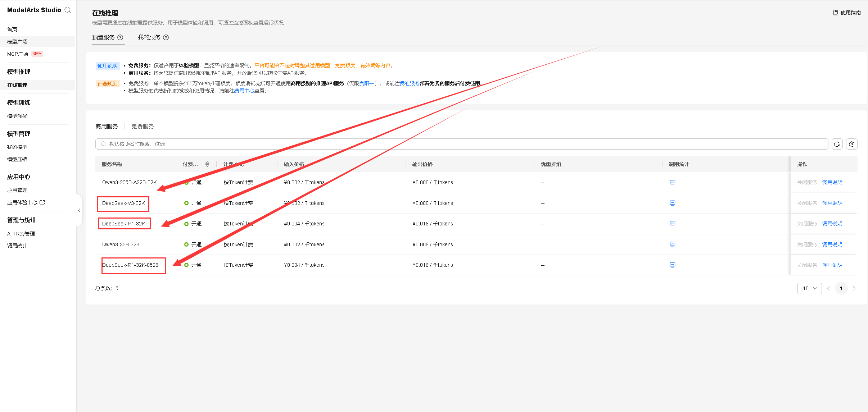Screen dimensions: 868x412
Task: Click the service name DeepSeek-R1-32K
Action: click(x=124, y=224)
